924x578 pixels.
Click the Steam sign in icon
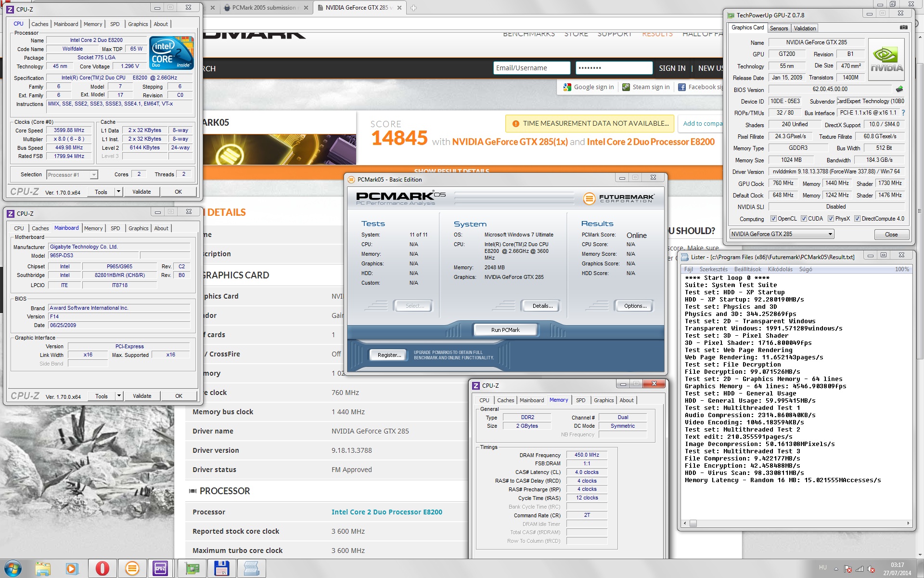pos(626,87)
